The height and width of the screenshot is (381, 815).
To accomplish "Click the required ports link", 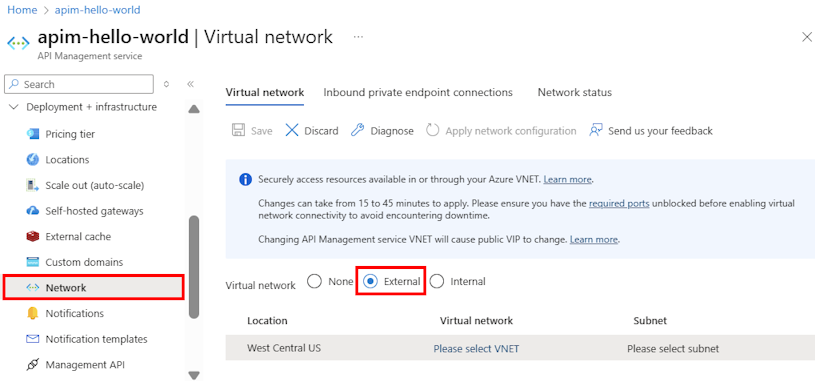I will click(619, 203).
